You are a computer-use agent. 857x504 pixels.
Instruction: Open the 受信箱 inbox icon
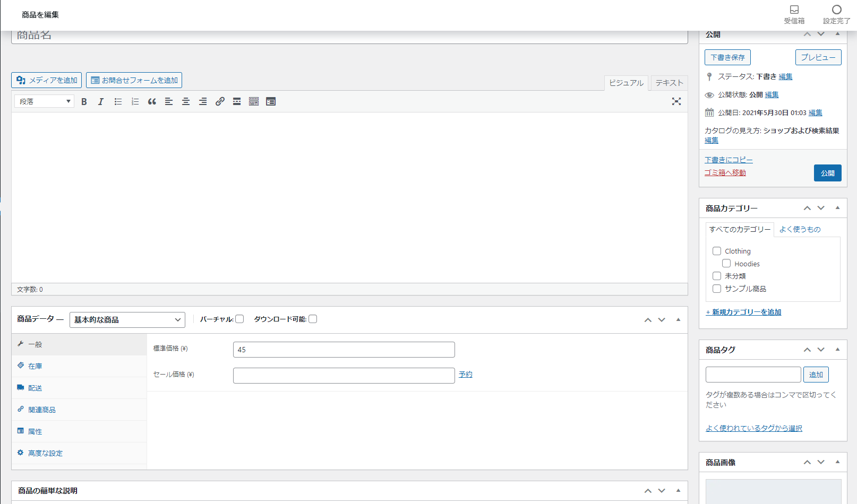[794, 14]
